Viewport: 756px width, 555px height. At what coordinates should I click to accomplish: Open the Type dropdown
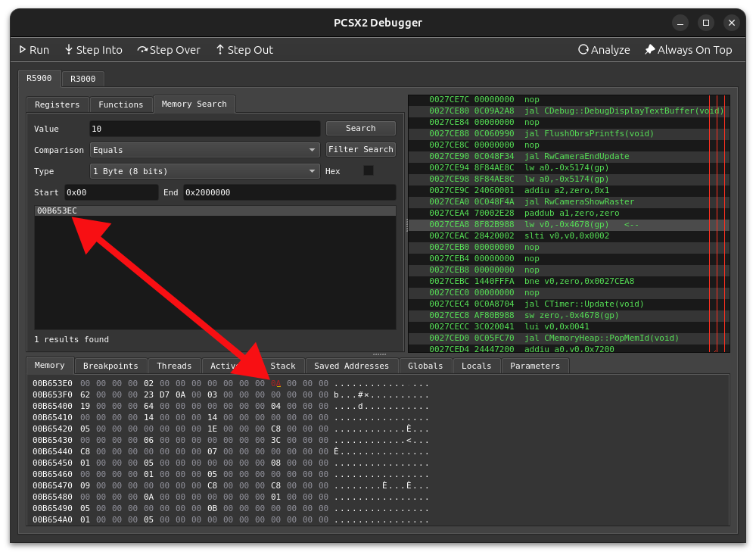click(x=205, y=171)
